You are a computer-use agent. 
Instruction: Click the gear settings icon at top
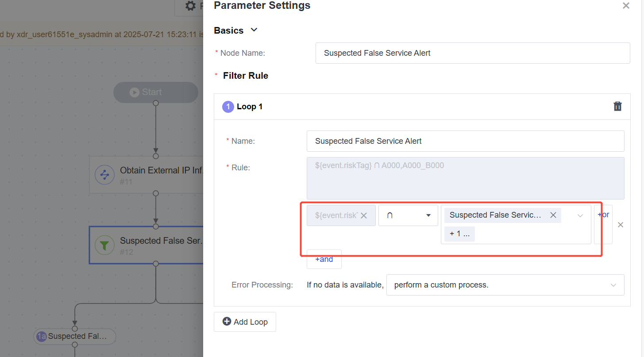tap(190, 6)
